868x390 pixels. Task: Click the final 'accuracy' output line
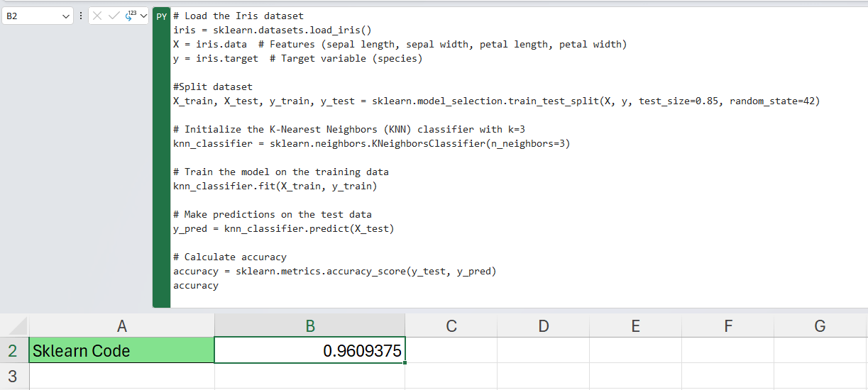196,285
